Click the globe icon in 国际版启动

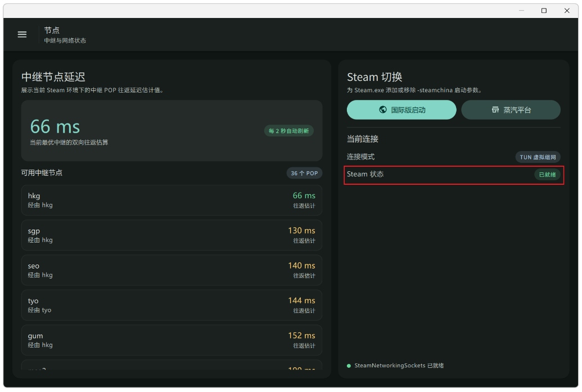tap(383, 110)
